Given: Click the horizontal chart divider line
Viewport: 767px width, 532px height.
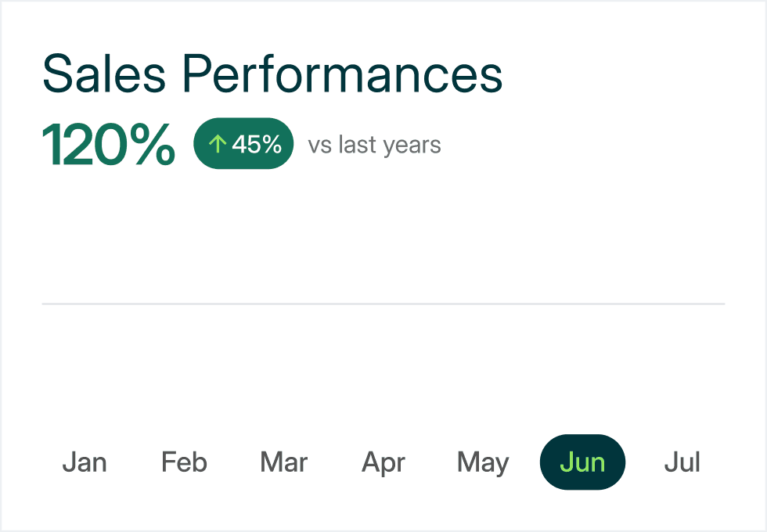Looking at the screenshot, I should (383, 304).
